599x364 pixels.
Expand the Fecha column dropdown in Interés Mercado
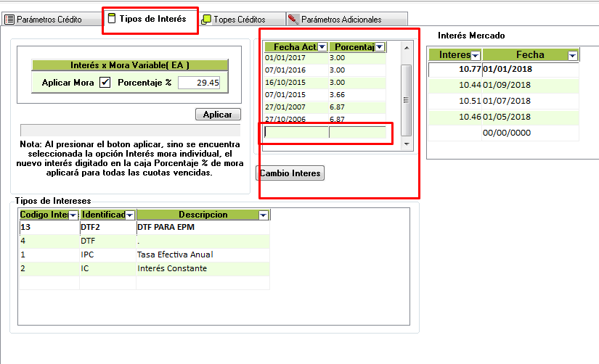tap(572, 55)
